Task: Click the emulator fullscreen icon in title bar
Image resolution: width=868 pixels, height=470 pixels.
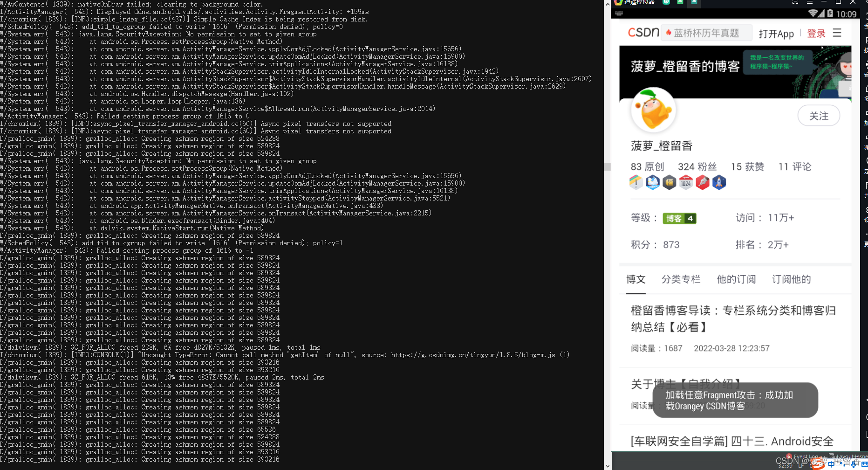Action: (795, 2)
